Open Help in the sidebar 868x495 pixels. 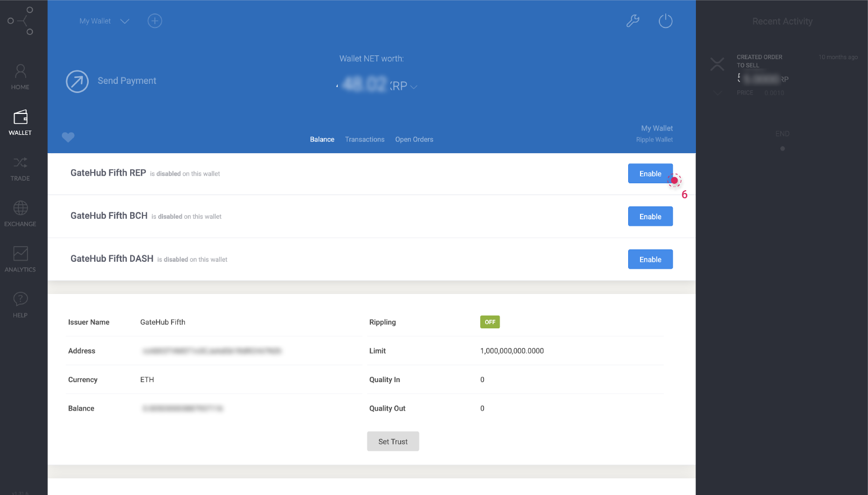point(20,305)
